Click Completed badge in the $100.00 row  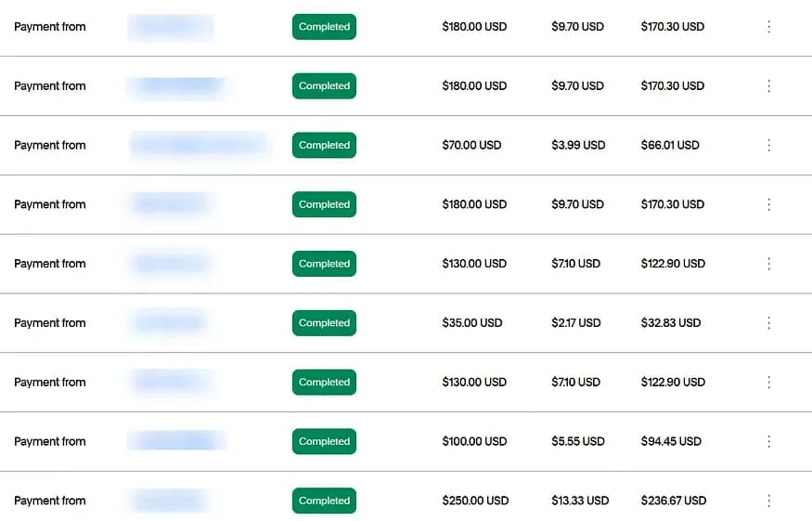[x=324, y=441]
